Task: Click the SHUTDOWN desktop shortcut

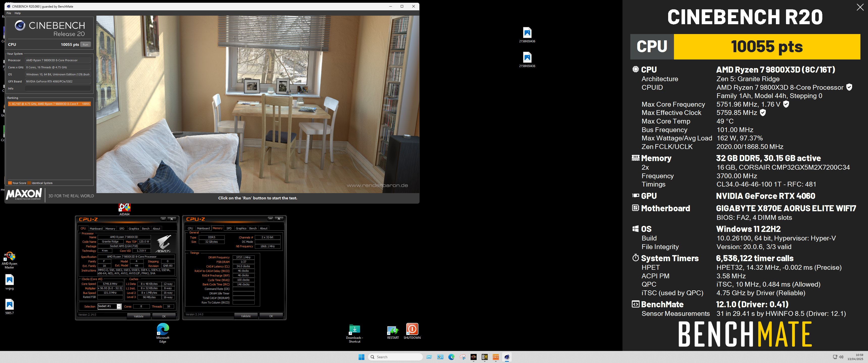Action: (x=412, y=331)
